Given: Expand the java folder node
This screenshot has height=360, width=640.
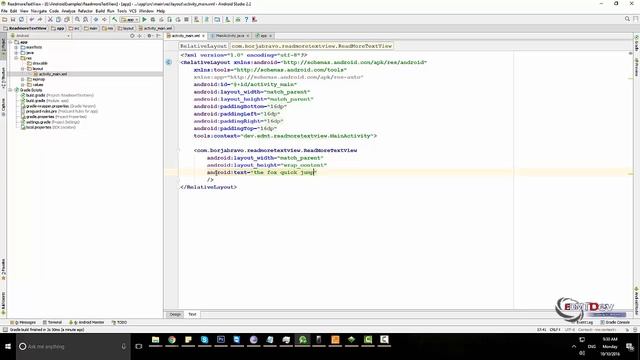Looking at the screenshot, I should click(16, 53).
